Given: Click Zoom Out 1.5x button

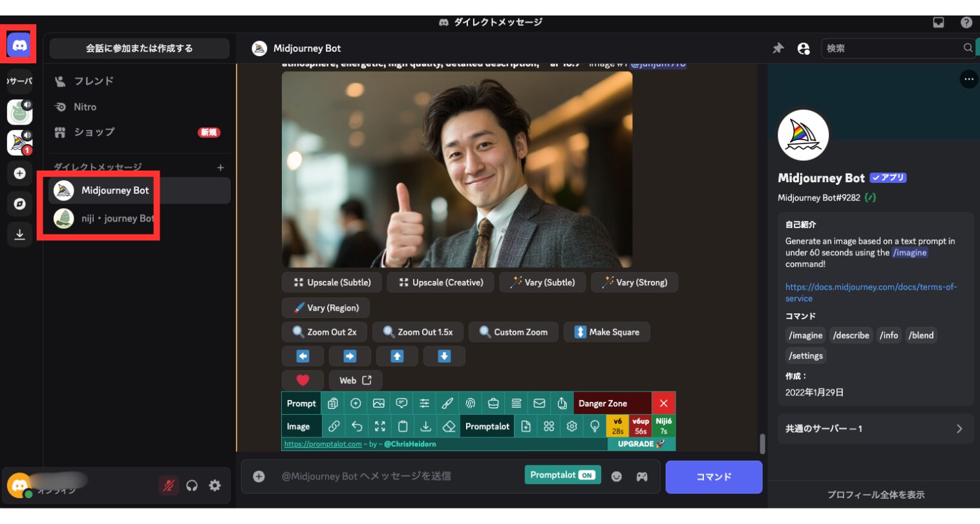Looking at the screenshot, I should click(x=418, y=332).
